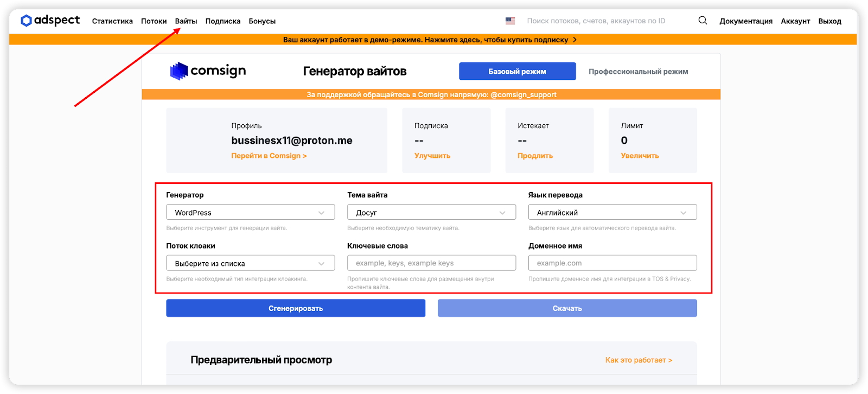This screenshot has height=394, width=868.
Task: Open the Язык перевода dropdown
Action: pyautogui.click(x=612, y=213)
